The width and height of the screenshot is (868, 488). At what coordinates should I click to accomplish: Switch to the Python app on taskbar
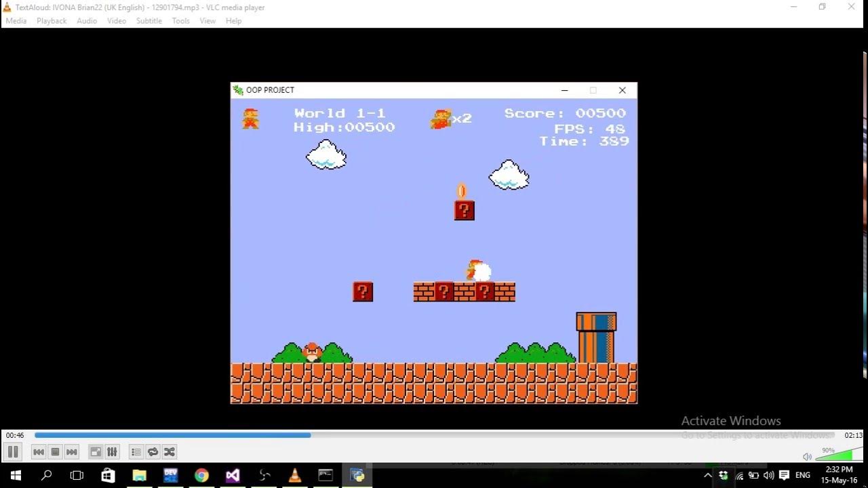coord(357,475)
